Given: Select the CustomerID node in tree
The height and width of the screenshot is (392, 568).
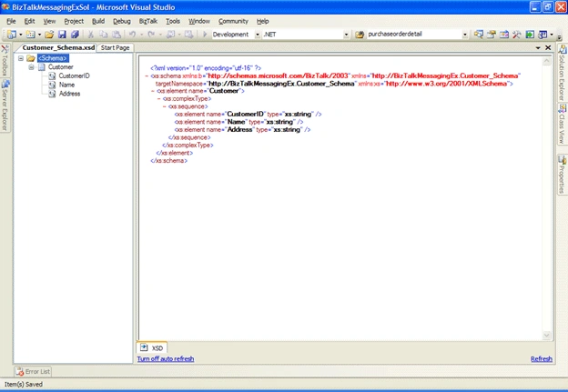Looking at the screenshot, I should coord(74,75).
